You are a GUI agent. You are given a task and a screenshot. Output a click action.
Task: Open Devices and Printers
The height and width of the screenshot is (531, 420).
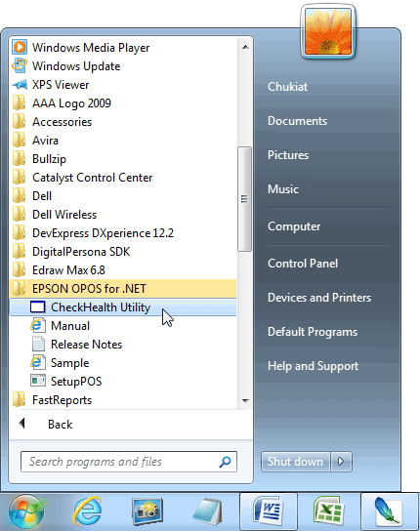coord(319,298)
